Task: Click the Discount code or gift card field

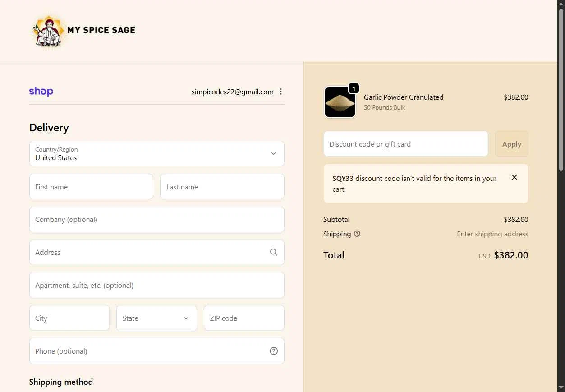Action: pyautogui.click(x=406, y=144)
